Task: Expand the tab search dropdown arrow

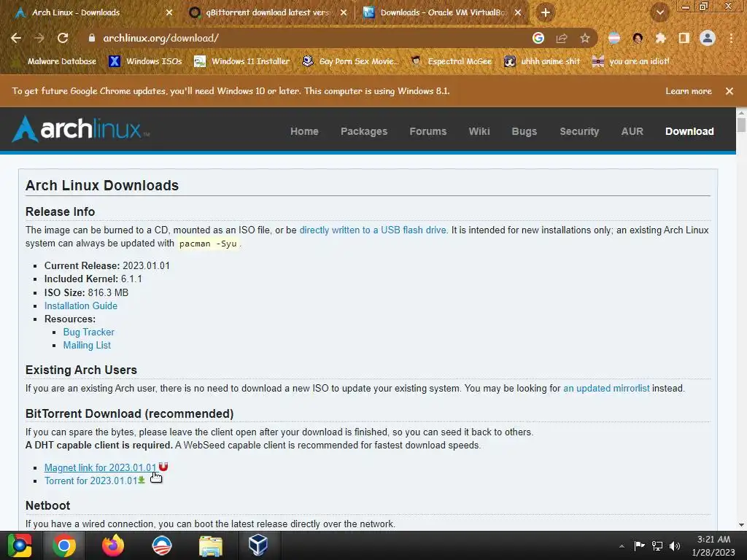Action: [x=660, y=13]
